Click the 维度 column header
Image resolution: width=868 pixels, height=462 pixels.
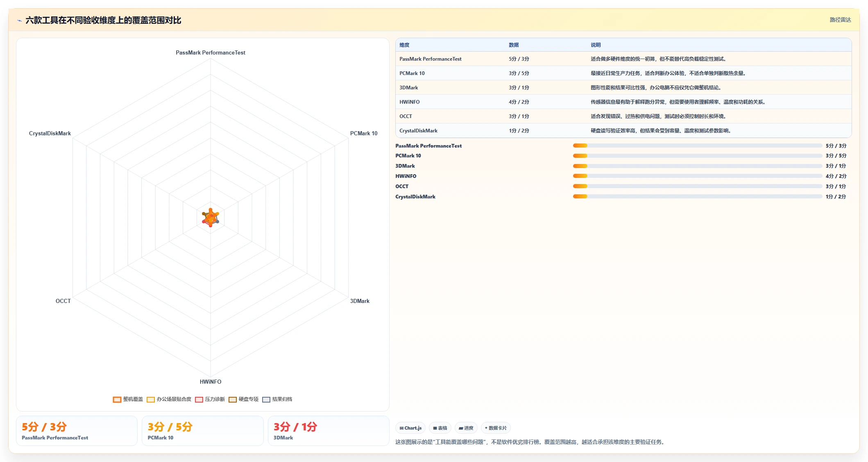[404, 45]
